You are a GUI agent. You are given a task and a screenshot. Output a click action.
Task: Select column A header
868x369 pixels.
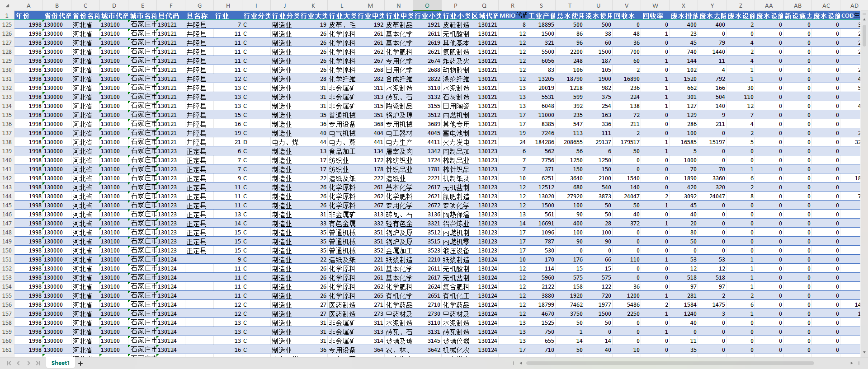(x=28, y=6)
